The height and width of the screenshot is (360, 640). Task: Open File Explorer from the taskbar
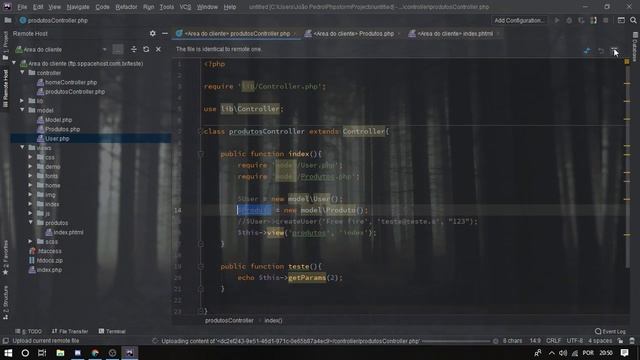[x=60, y=353]
